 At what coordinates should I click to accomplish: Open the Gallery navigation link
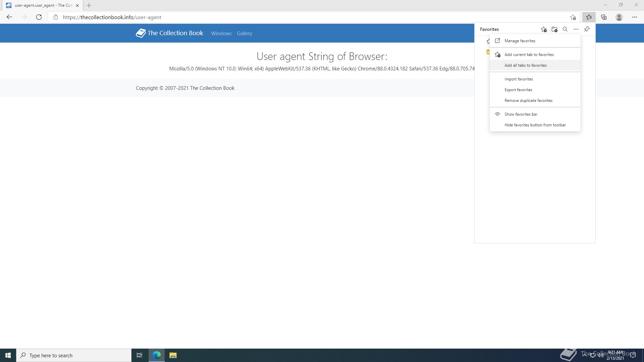pos(244,34)
